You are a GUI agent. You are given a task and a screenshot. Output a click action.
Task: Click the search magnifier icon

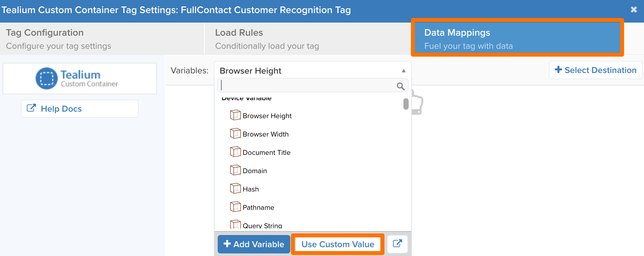400,86
